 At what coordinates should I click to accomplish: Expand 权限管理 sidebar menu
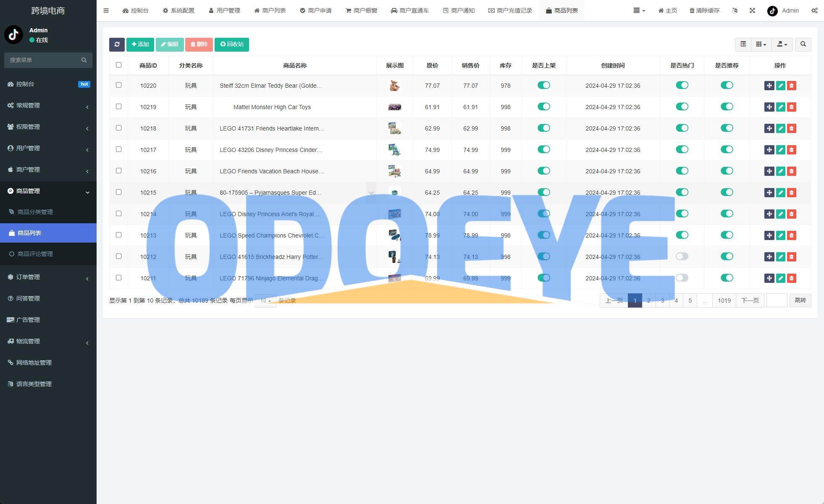point(48,127)
